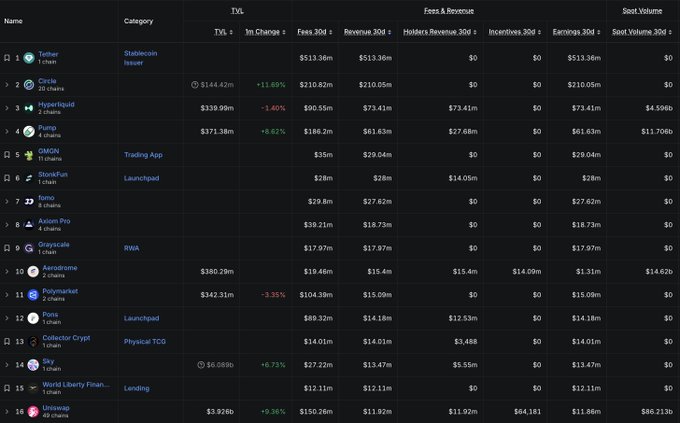Sort by Earnings 30d column
680x423 pixels.
point(576,32)
